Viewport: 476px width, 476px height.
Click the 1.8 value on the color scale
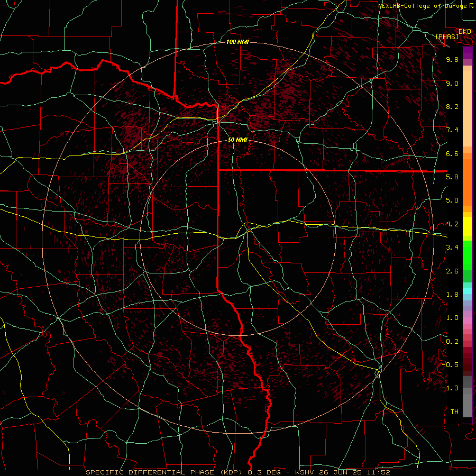click(x=452, y=295)
